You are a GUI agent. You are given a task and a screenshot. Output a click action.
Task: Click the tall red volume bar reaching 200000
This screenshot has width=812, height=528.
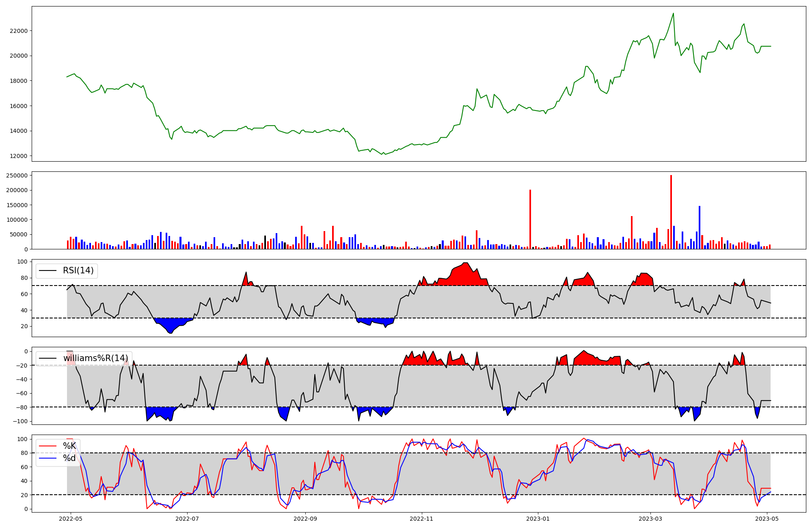click(x=530, y=219)
